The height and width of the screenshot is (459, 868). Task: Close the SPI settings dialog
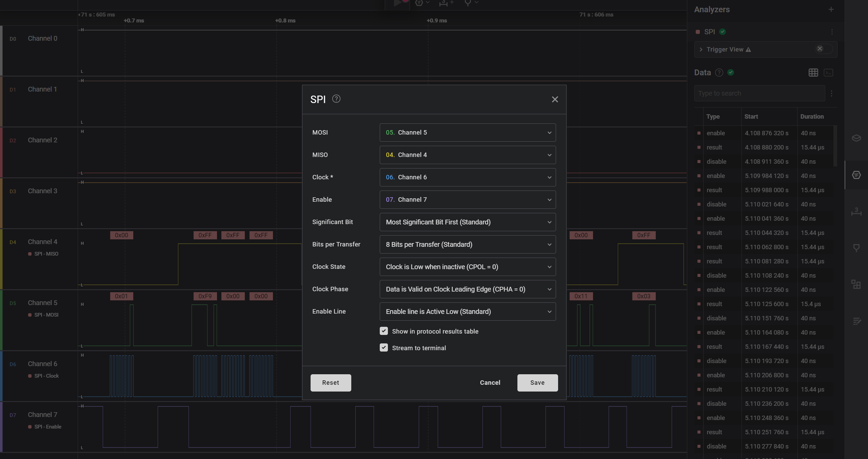pyautogui.click(x=555, y=99)
